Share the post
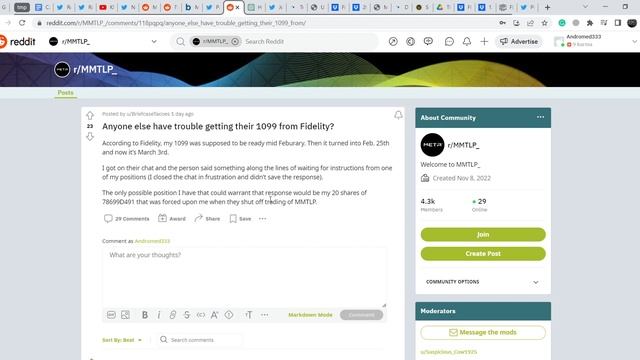Screen dimensions: 640x360 (207, 219)
